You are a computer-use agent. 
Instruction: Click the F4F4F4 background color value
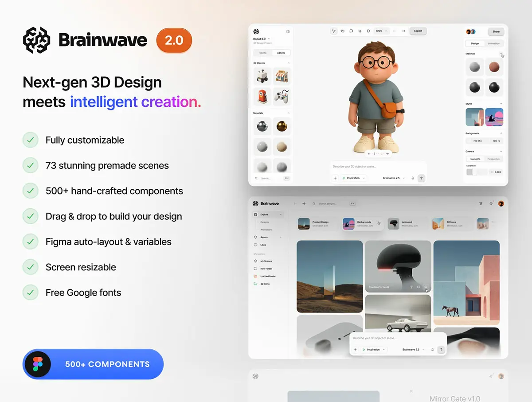[x=478, y=141]
